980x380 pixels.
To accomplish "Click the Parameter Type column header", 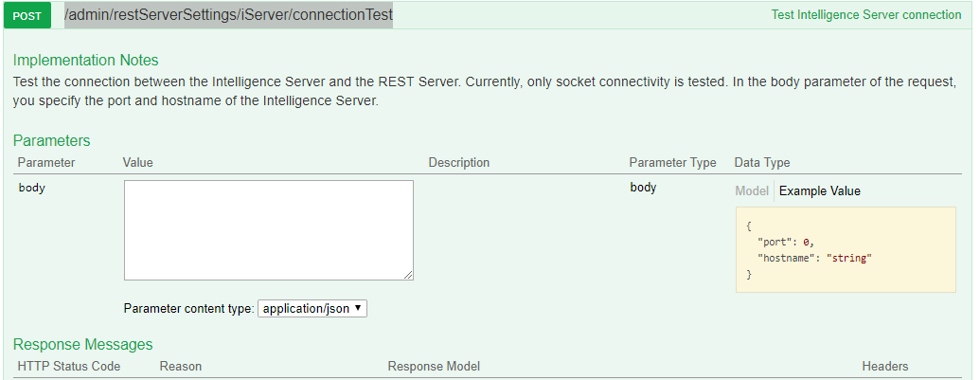I will (x=672, y=163).
